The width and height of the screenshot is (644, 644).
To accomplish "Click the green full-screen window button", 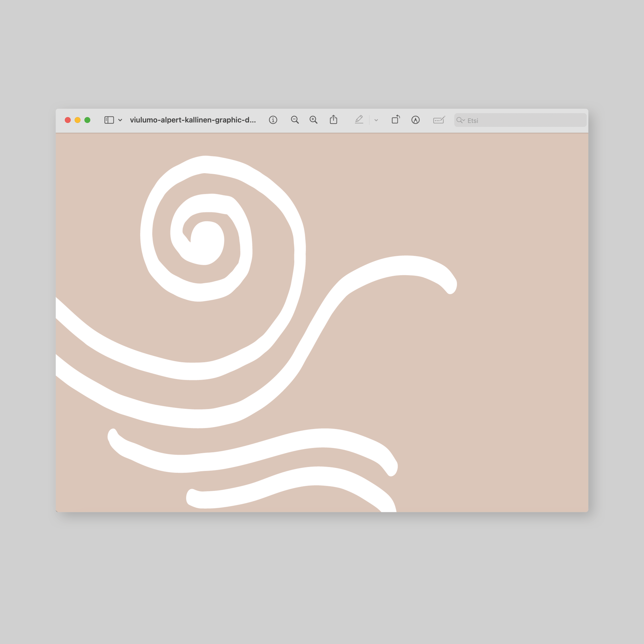I will tap(87, 120).
